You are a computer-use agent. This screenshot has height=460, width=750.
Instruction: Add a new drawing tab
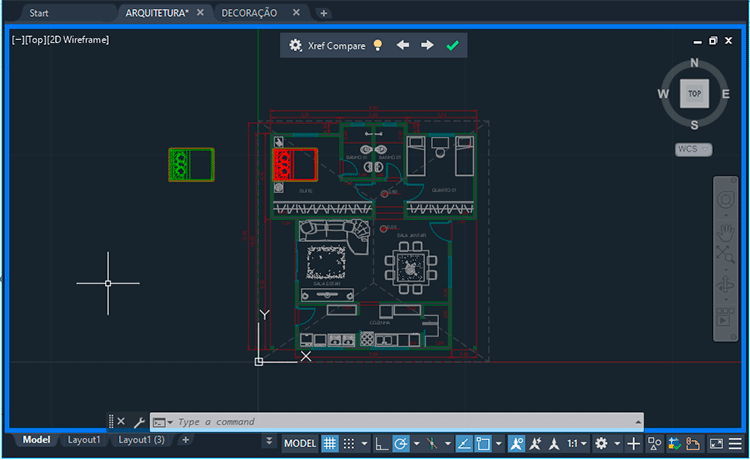[324, 13]
